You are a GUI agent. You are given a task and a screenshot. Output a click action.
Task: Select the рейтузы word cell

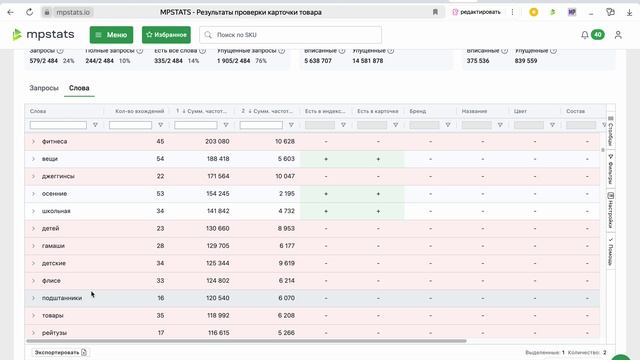tap(54, 333)
